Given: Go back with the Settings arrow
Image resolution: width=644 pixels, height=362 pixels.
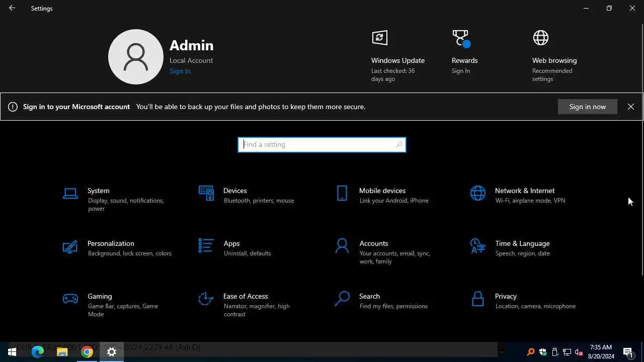Looking at the screenshot, I should pos(12,8).
